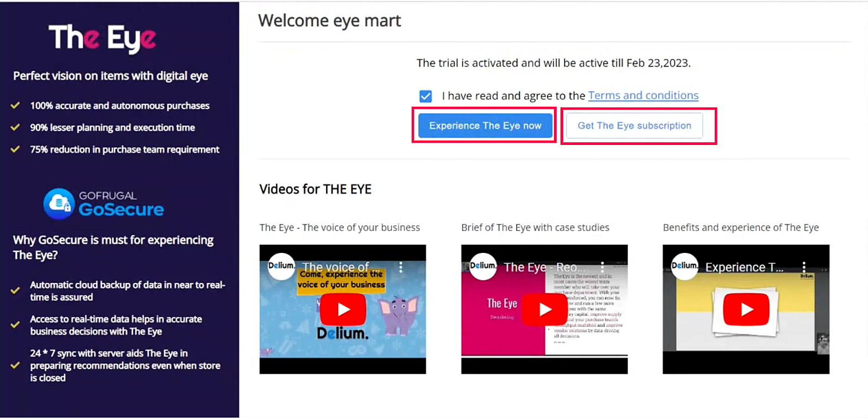Click checkmark beside 75% reduction line

pos(15,149)
